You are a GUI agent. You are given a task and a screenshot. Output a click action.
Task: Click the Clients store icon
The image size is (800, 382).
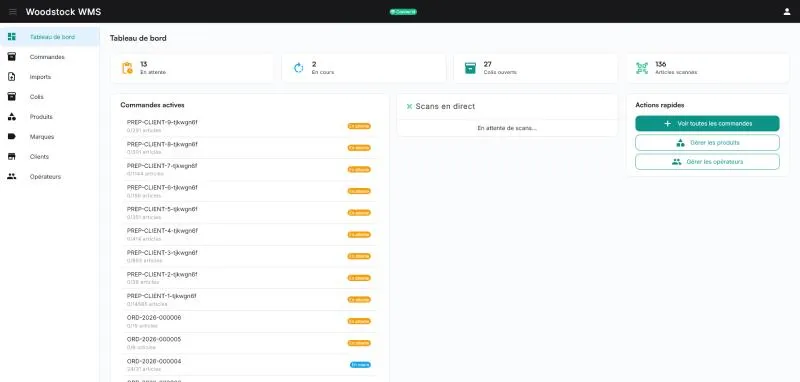coord(12,157)
